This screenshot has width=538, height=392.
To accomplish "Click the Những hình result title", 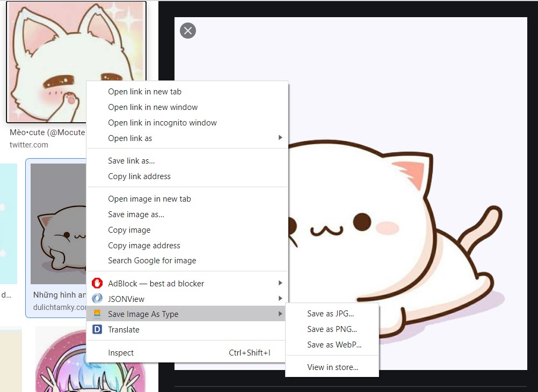I will tap(60, 295).
